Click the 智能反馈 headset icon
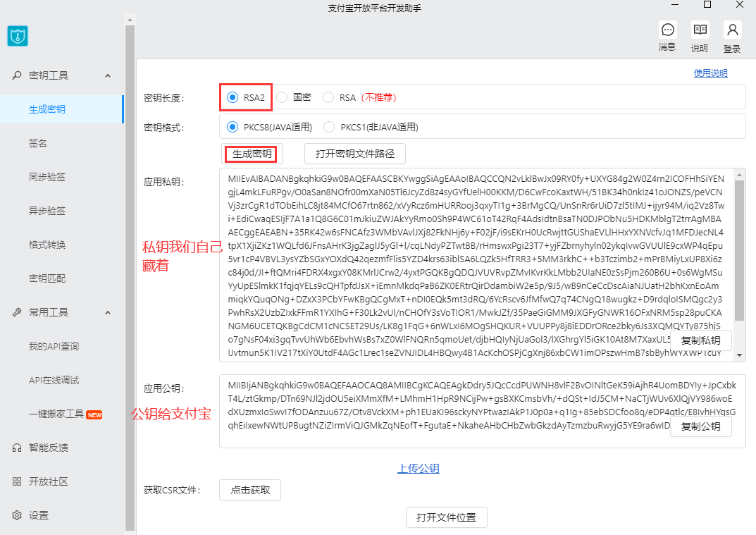This screenshot has height=535, width=756. (17, 448)
